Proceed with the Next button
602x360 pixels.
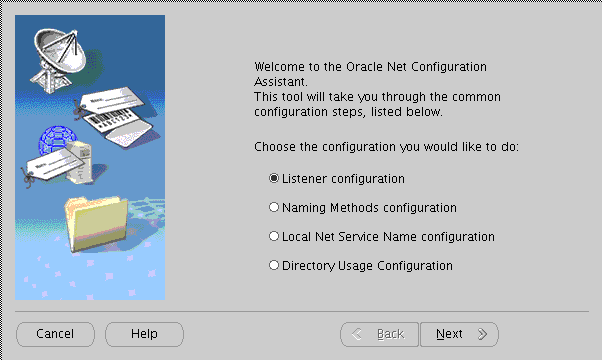click(x=459, y=334)
